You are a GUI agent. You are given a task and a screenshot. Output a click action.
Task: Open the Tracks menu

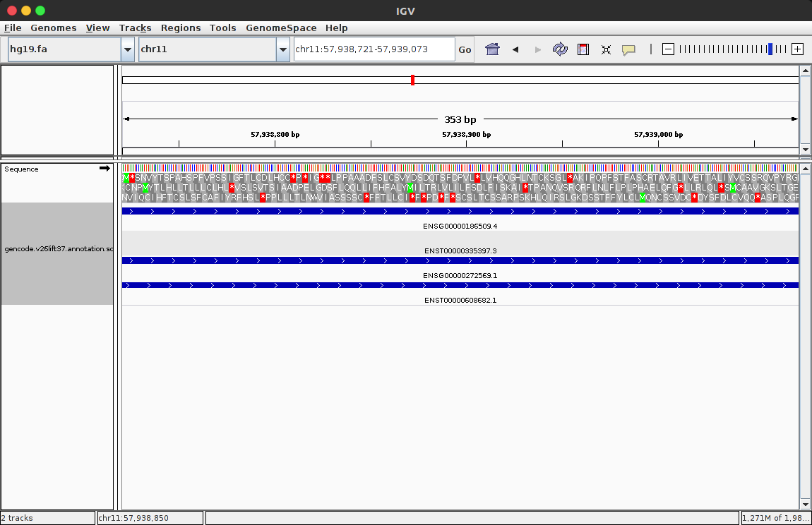click(x=135, y=28)
